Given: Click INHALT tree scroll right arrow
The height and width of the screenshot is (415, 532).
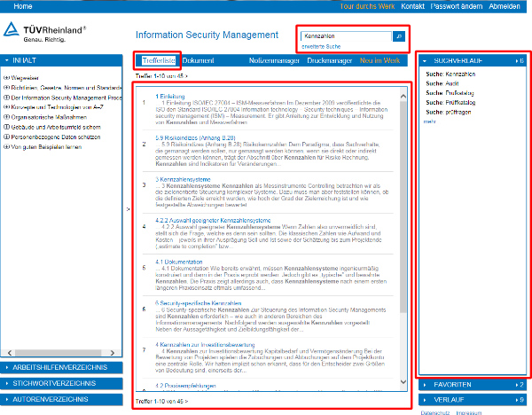Looking at the screenshot, I should pyautogui.click(x=113, y=353).
